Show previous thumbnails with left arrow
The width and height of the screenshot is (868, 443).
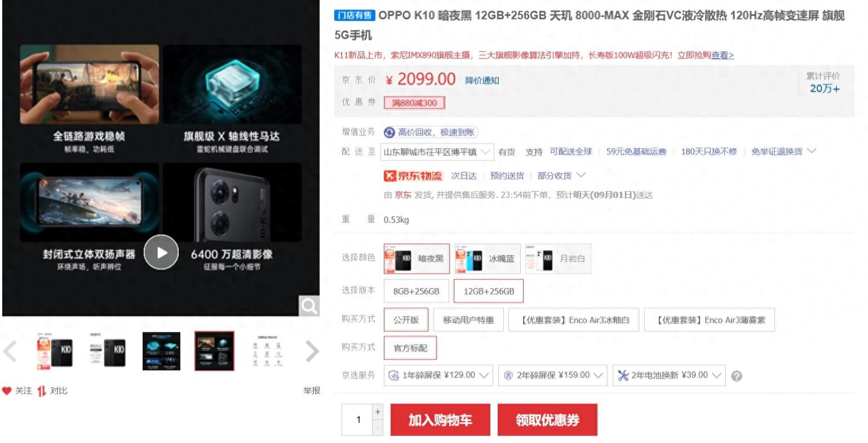(10, 351)
